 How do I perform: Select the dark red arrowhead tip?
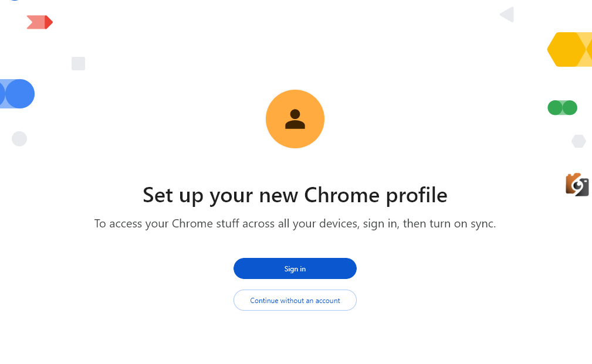49,22
